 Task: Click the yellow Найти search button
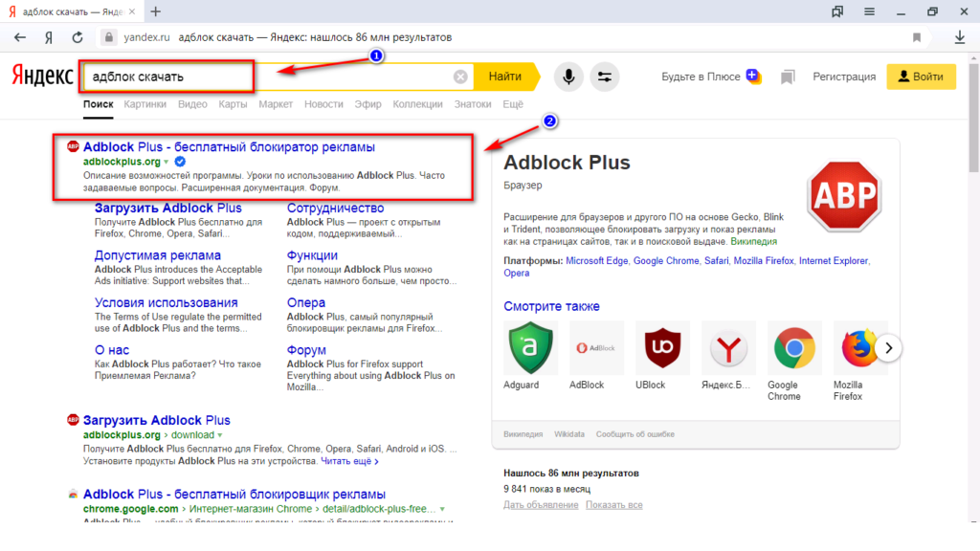pyautogui.click(x=505, y=77)
